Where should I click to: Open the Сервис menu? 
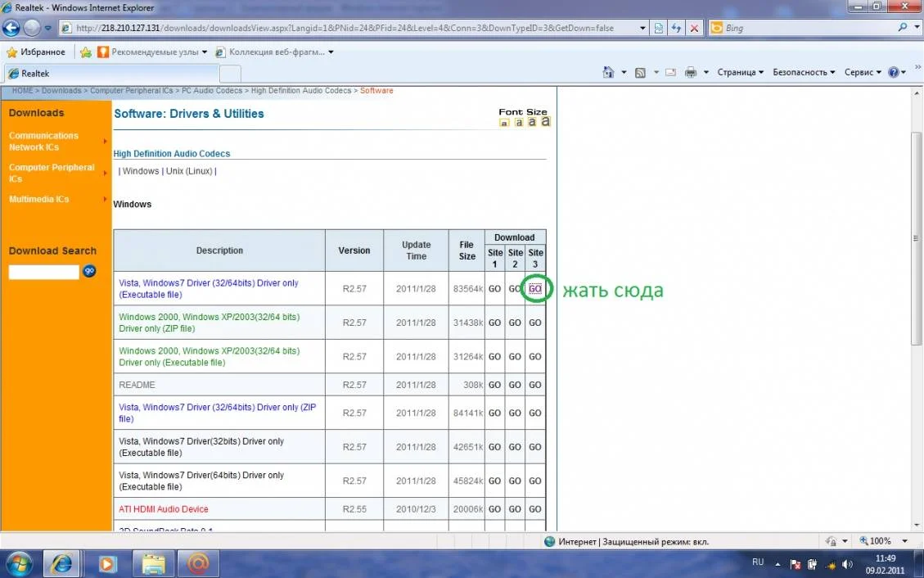coord(862,72)
